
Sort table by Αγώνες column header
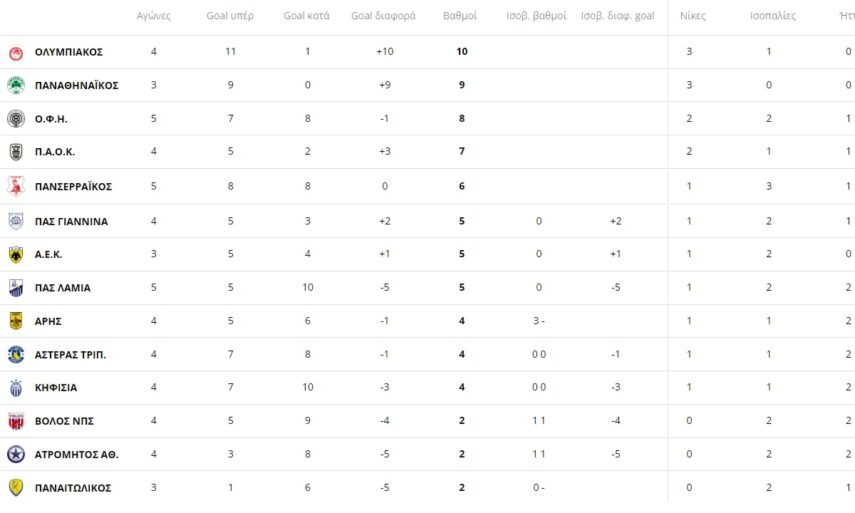(153, 16)
